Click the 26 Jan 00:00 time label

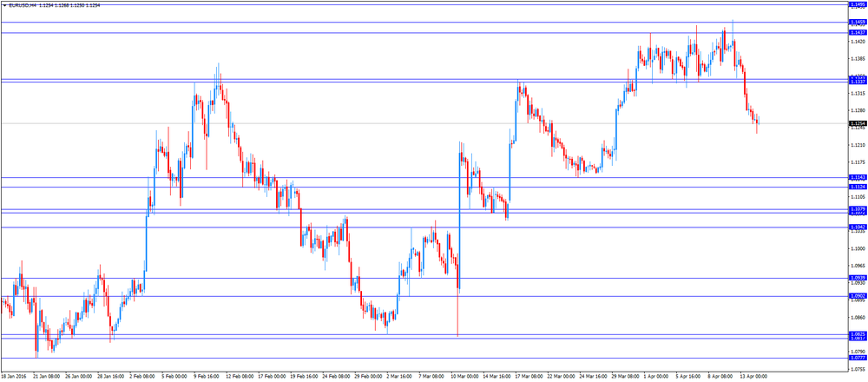(78, 377)
